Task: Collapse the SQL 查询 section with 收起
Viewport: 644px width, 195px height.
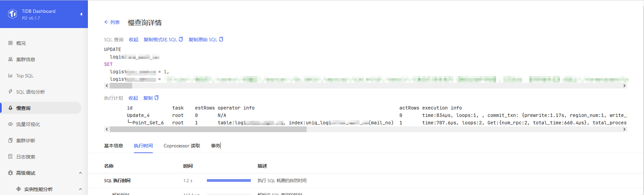Action: coord(134,40)
